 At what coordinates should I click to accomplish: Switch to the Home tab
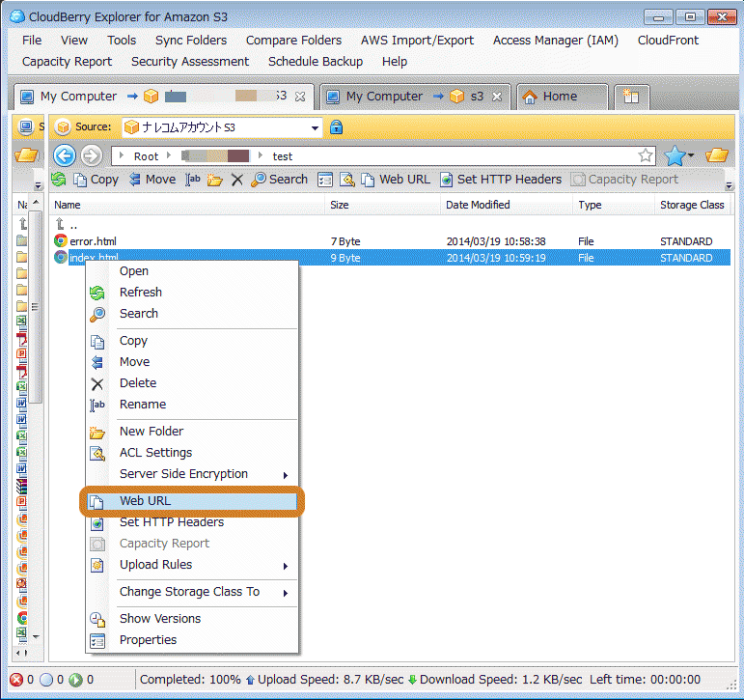pyautogui.click(x=562, y=97)
